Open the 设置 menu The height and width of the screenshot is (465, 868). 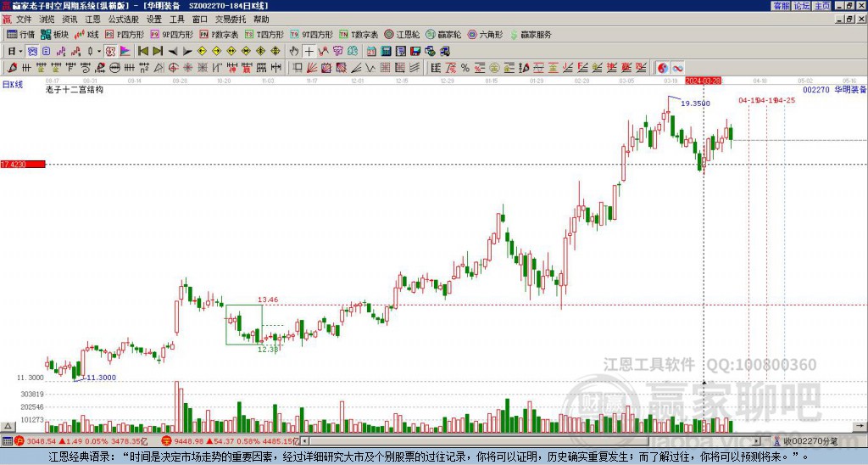coord(154,20)
